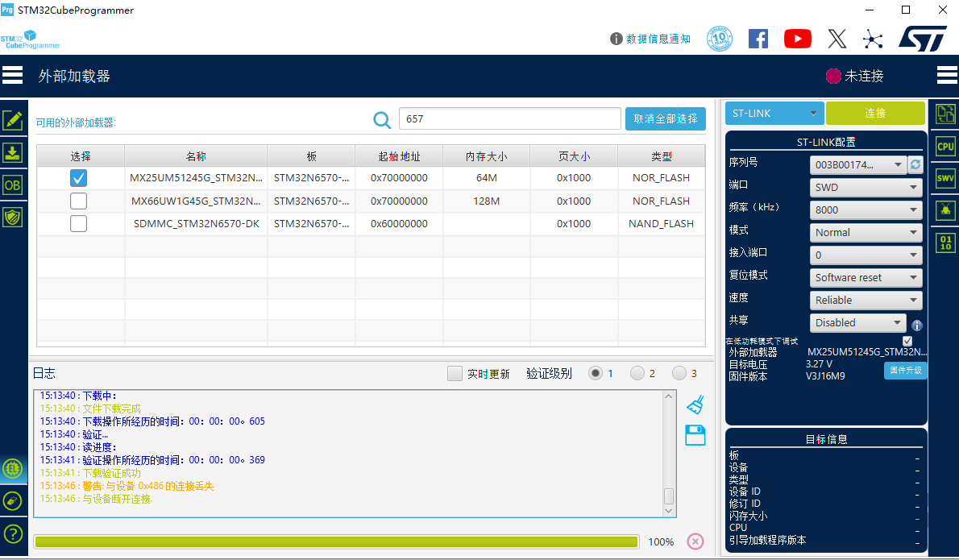Open the ST community network icon
This screenshot has width=959, height=560.
(x=873, y=39)
